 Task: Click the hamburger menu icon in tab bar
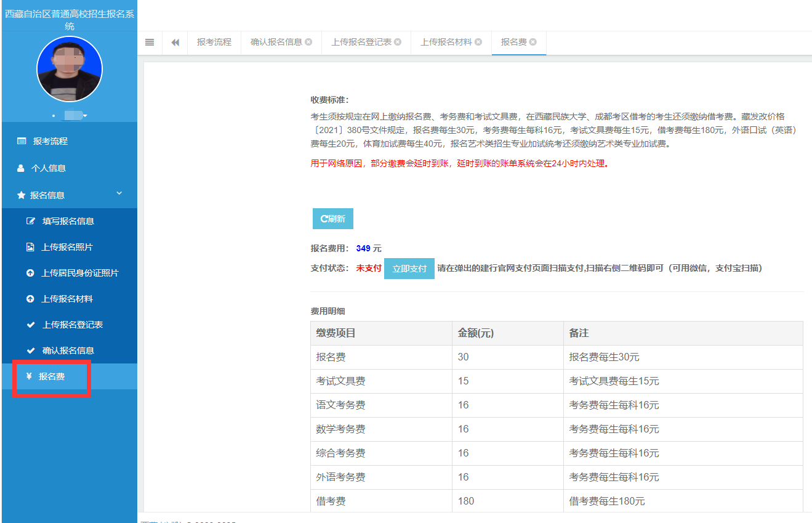pyautogui.click(x=150, y=42)
